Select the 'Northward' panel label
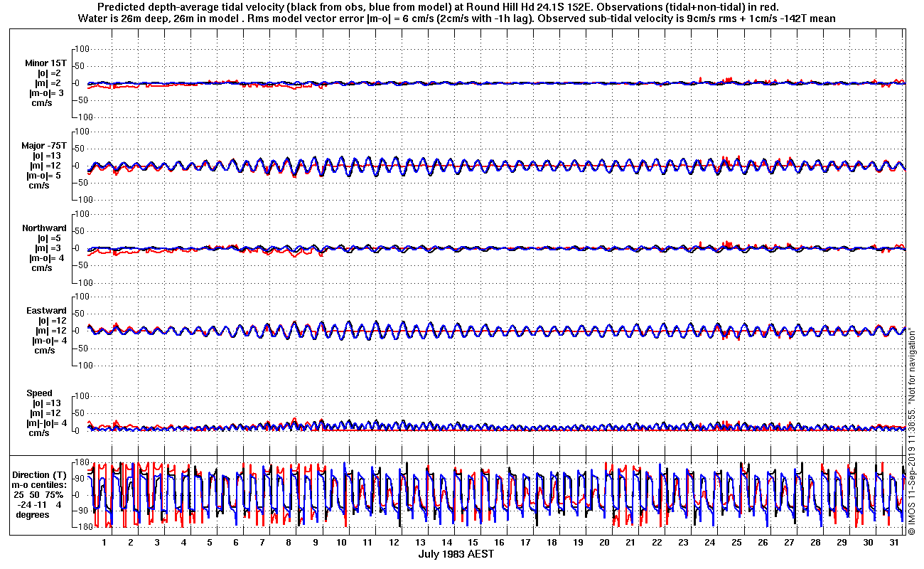924x569 pixels. 44,228
